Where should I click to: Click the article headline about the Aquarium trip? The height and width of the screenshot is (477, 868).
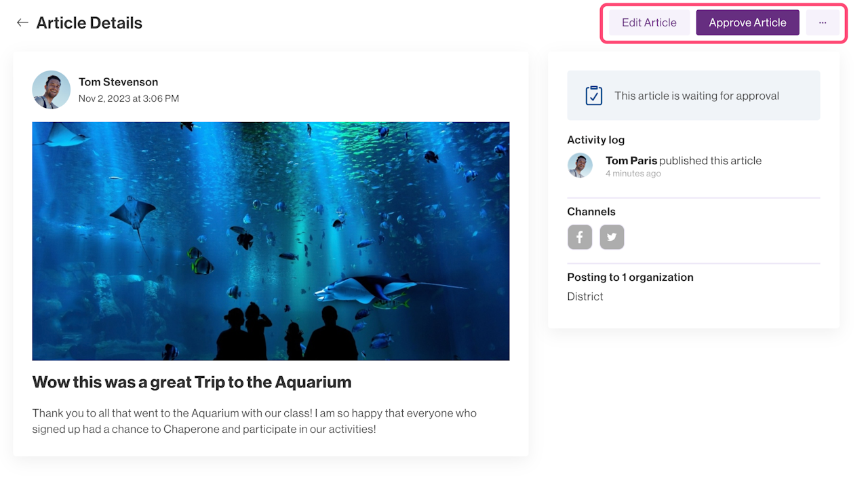(192, 382)
